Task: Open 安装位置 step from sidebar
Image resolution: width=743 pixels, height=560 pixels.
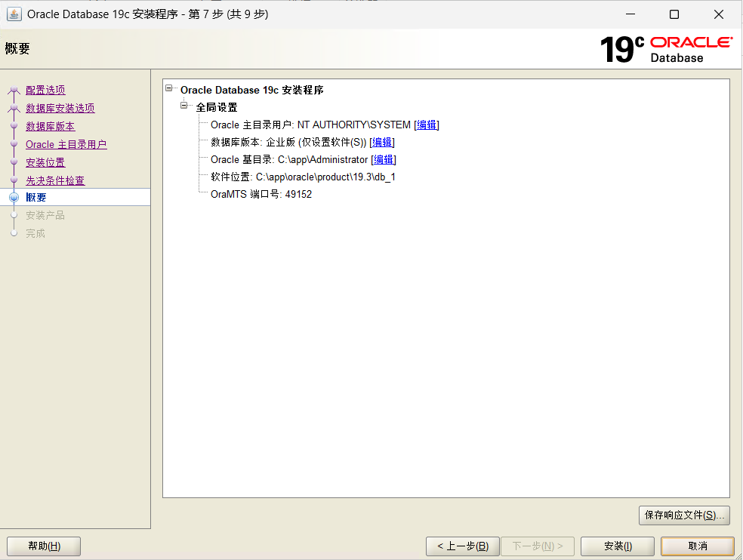Action: coord(45,162)
